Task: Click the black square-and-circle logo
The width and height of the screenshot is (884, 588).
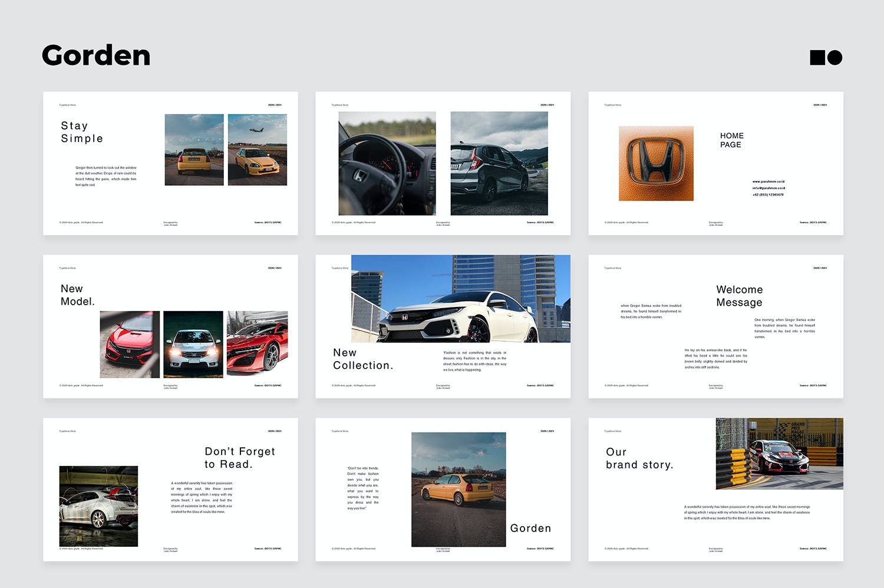Action: point(826,57)
